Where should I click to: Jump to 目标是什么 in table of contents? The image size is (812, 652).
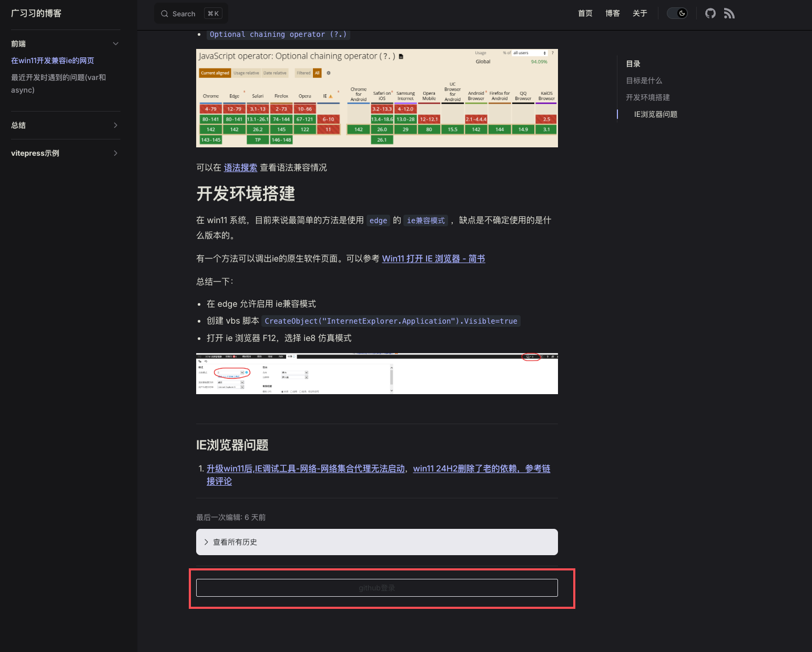coord(644,81)
